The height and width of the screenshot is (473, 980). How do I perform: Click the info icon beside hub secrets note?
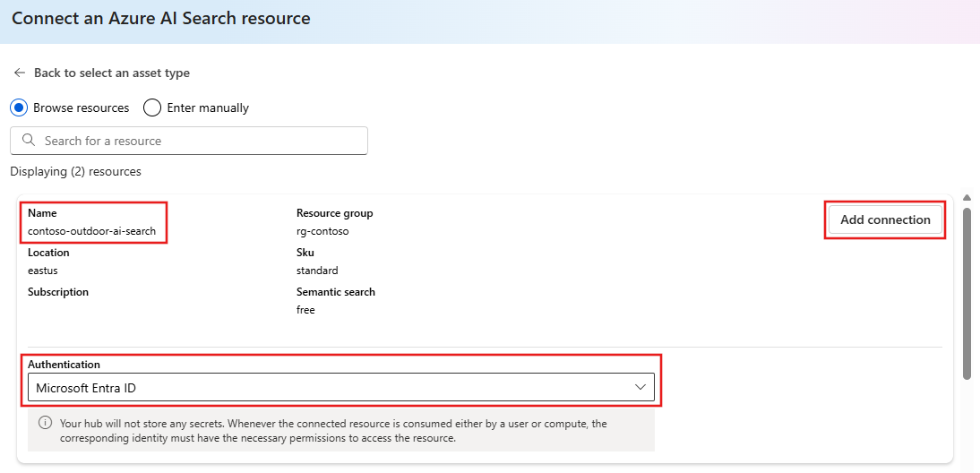[x=45, y=423]
